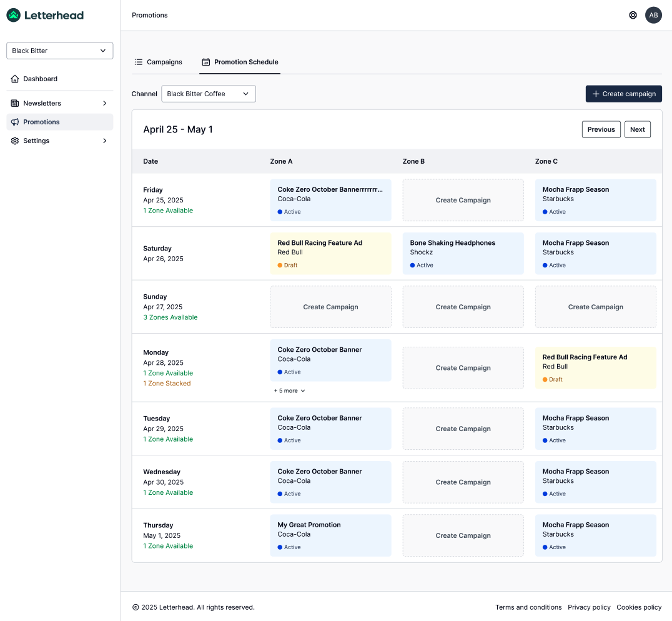
Task: Expand the '+ 5 more' stacked campaigns
Action: (289, 390)
